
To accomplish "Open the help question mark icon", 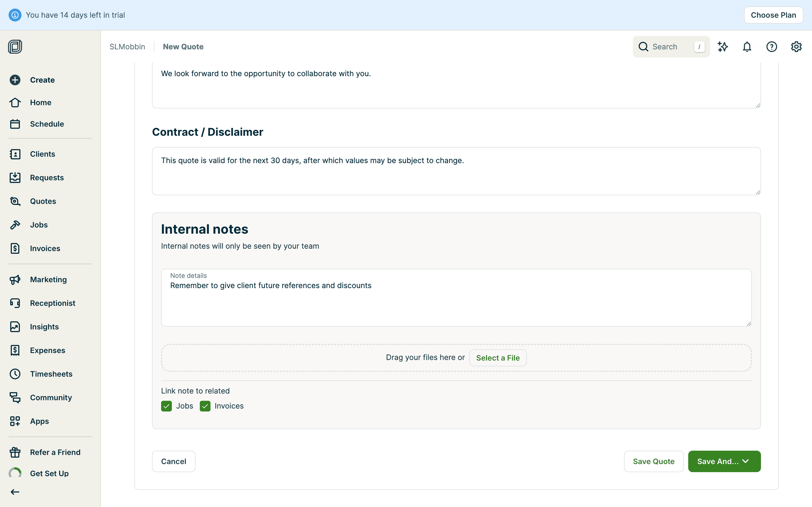I will (x=771, y=47).
